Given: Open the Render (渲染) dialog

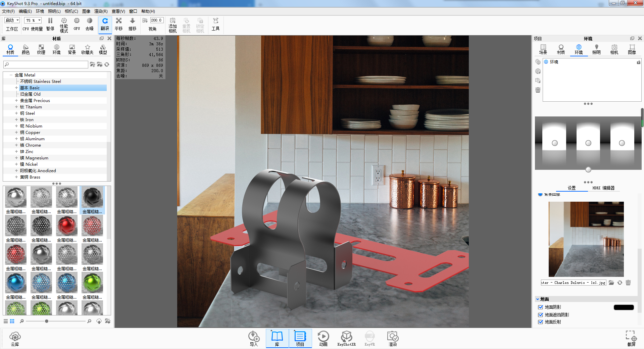Looking at the screenshot, I should click(x=393, y=339).
